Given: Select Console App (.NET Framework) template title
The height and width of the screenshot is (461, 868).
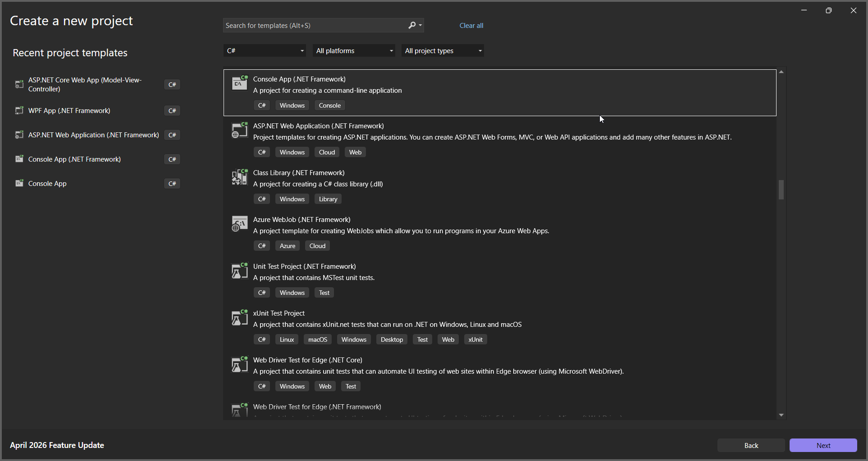Looking at the screenshot, I should (299, 79).
